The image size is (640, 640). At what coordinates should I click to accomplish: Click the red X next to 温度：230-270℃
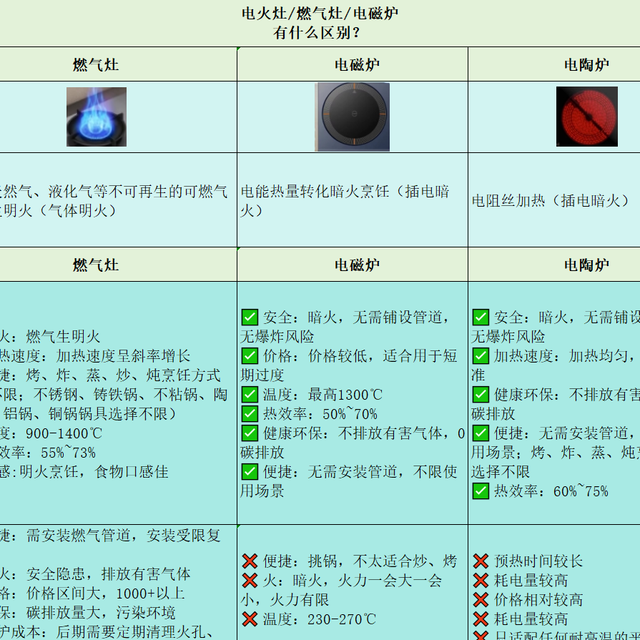pos(249,619)
